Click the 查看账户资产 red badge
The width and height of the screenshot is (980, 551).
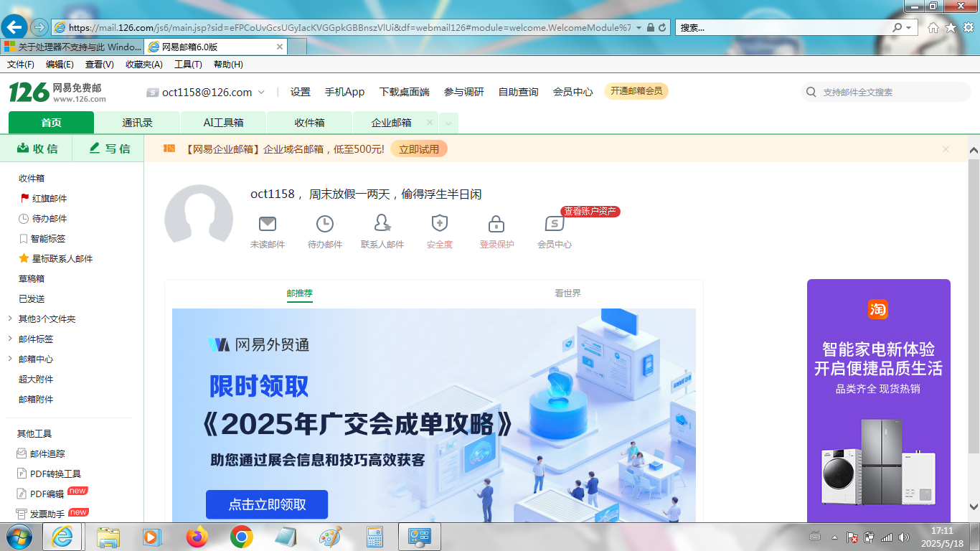590,211
